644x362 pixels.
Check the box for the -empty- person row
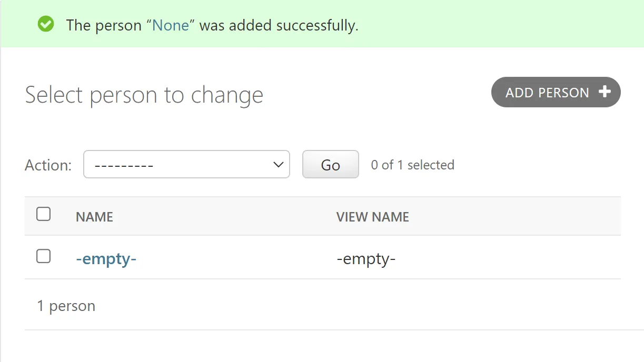click(x=43, y=256)
